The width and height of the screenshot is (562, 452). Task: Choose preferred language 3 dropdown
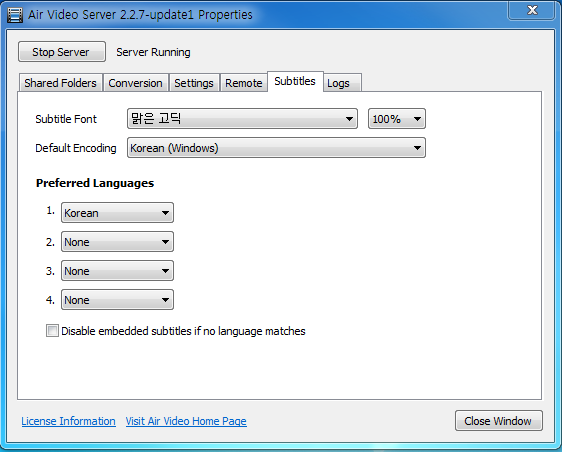(117, 271)
